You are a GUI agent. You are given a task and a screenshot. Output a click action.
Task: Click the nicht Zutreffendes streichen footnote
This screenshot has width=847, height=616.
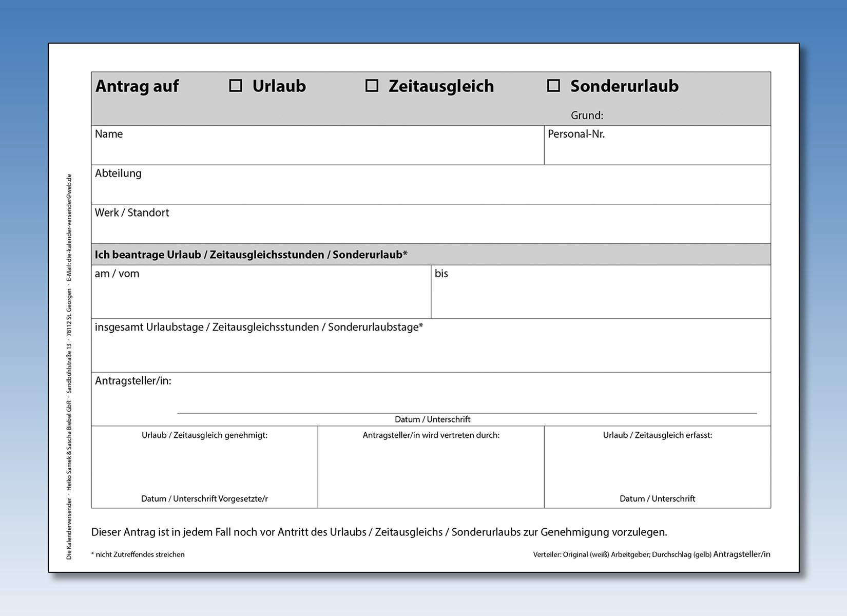pyautogui.click(x=138, y=554)
